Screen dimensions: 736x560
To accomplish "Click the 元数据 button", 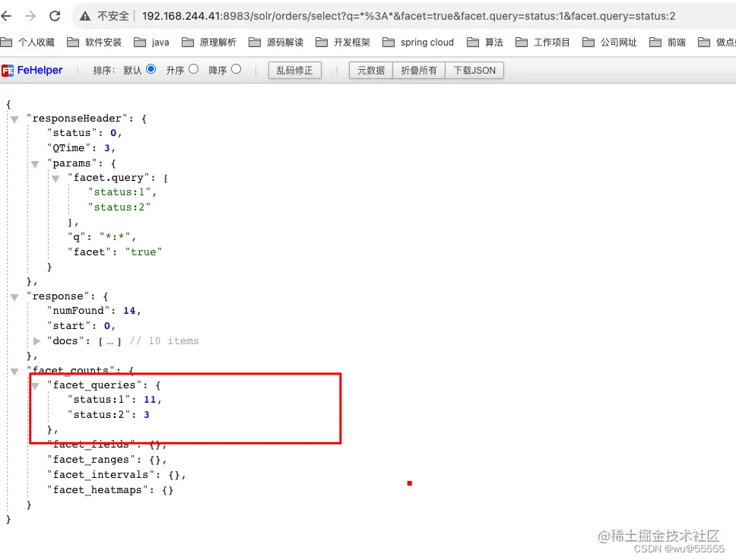I will (371, 71).
